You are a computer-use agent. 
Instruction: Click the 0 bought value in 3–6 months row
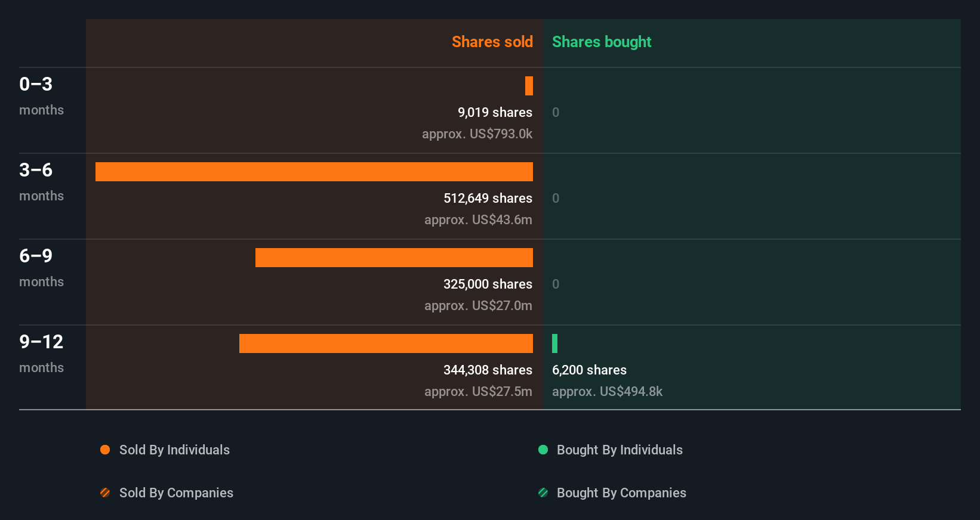pyautogui.click(x=556, y=198)
